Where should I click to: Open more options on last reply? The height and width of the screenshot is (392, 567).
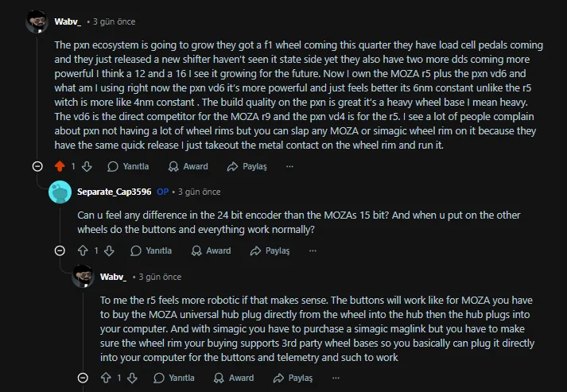(x=336, y=378)
